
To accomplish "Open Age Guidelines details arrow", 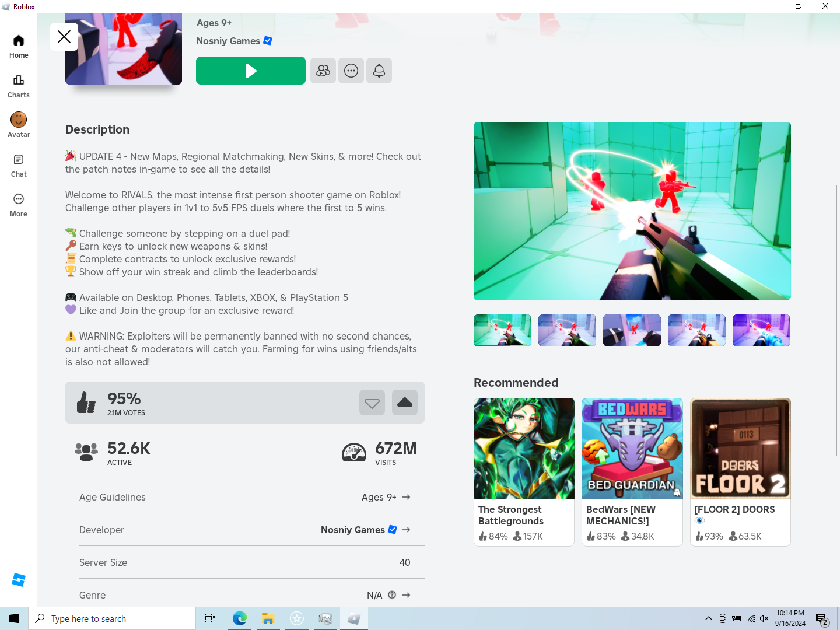I will coord(406,497).
